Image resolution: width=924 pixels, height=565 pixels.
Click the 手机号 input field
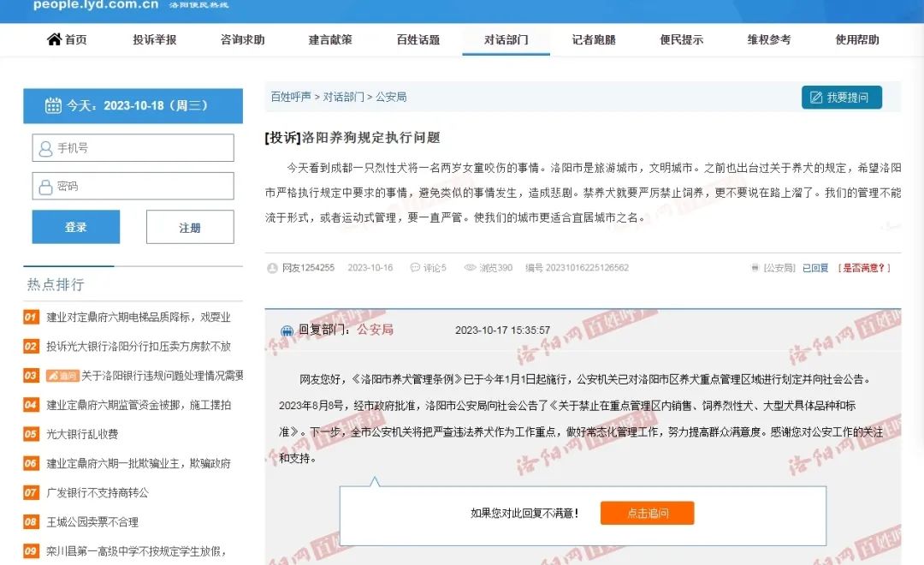tap(133, 147)
